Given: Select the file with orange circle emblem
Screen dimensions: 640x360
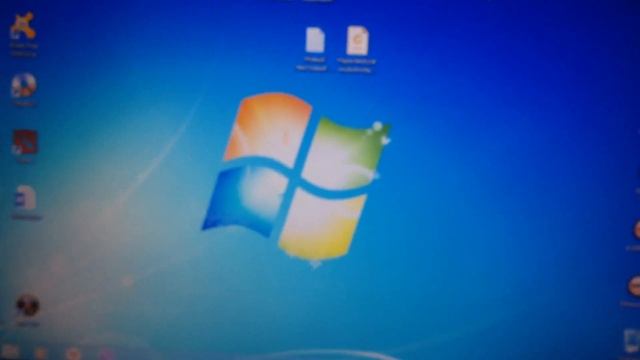Looking at the screenshot, I should (x=357, y=40).
